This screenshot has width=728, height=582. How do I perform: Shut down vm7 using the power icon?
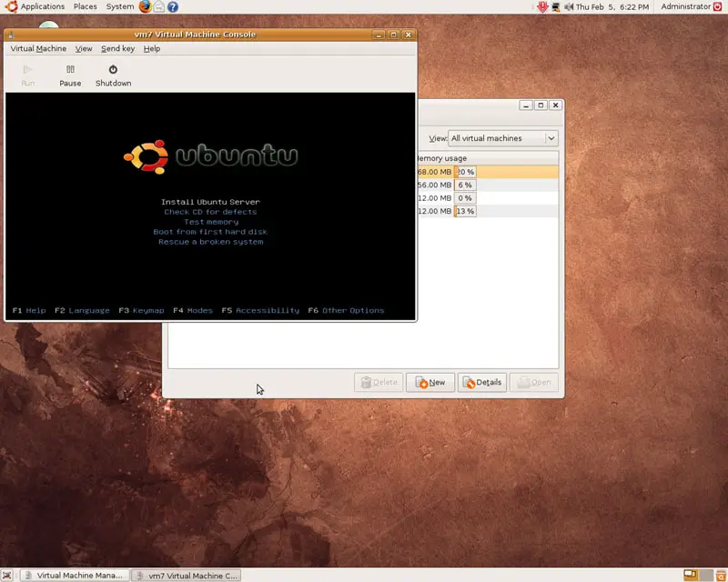click(113, 75)
